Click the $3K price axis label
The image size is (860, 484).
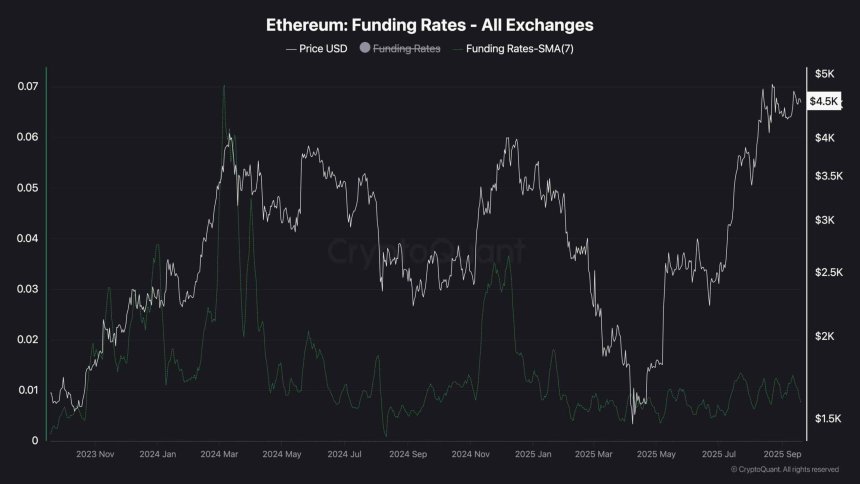(824, 219)
